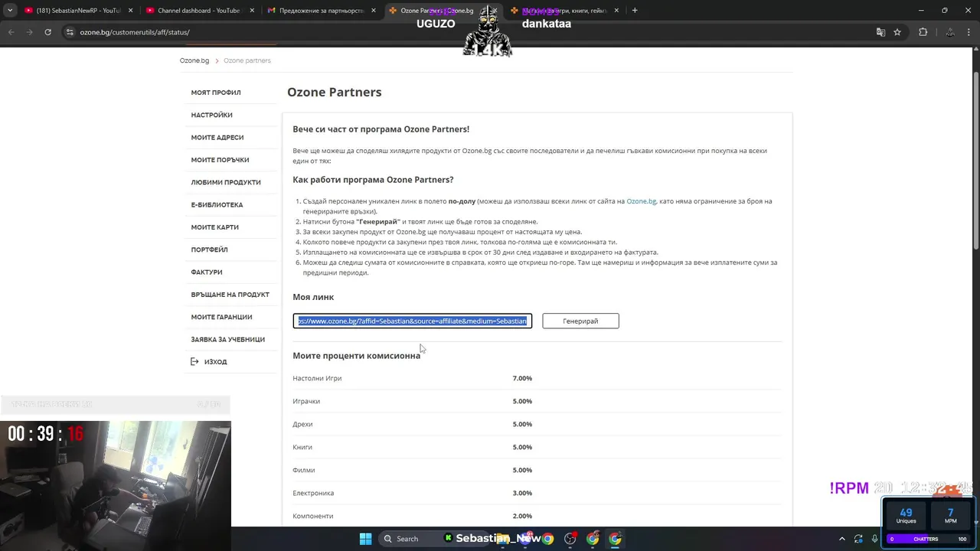980x551 pixels.
Task: Go to МОИТЕ АДРЕСИ
Action: tap(217, 138)
